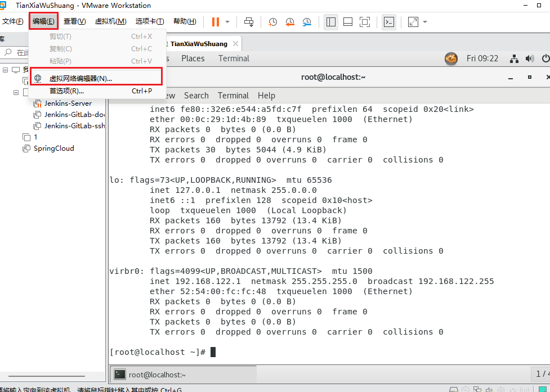Screen dimensions: 550x392
Task: Open the Terminal menu in the terminal window
Action: 233,96
